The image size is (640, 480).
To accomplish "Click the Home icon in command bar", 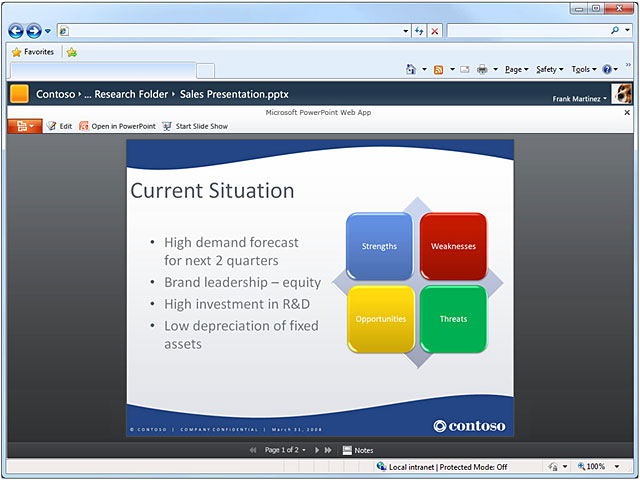I will [411, 69].
